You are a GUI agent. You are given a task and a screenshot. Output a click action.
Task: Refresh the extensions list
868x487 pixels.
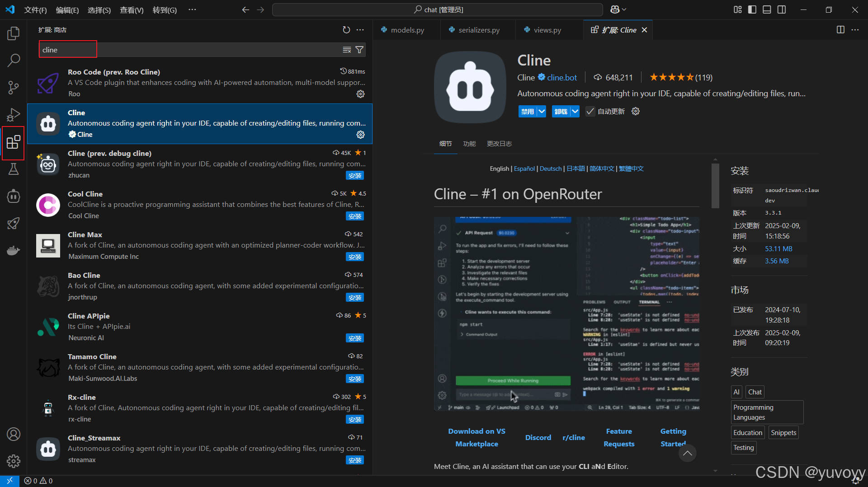(x=346, y=30)
